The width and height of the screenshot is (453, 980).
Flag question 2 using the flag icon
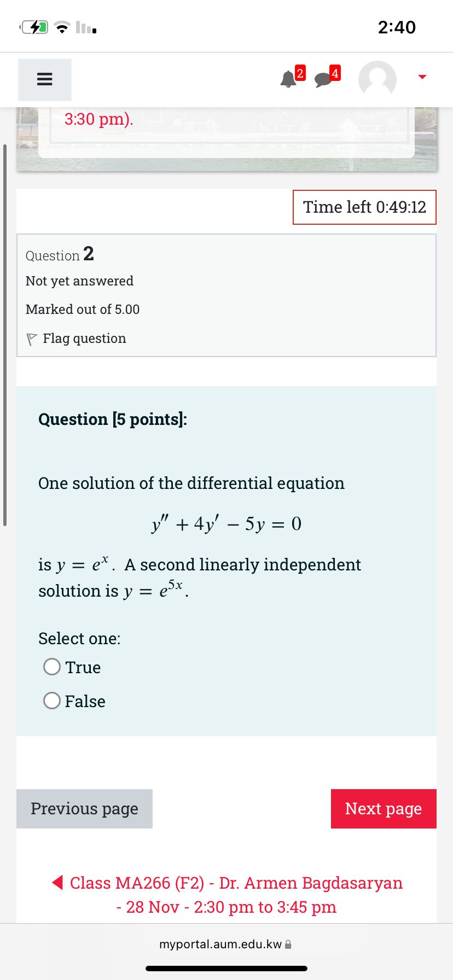32,339
